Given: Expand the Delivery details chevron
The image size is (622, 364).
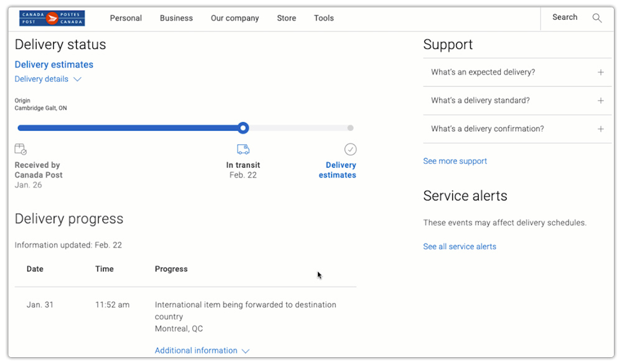Looking at the screenshot, I should 78,79.
